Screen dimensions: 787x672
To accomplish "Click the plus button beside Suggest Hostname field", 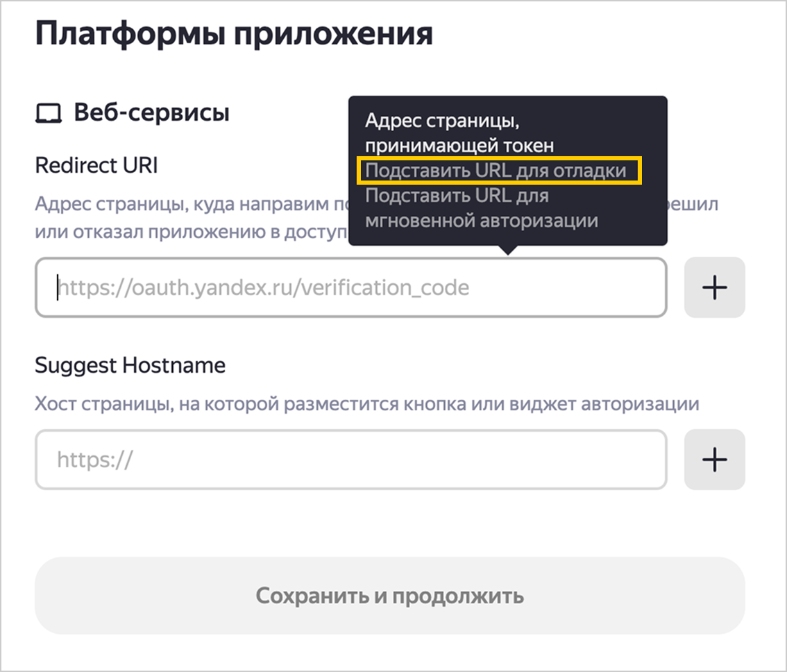I will pos(714,459).
